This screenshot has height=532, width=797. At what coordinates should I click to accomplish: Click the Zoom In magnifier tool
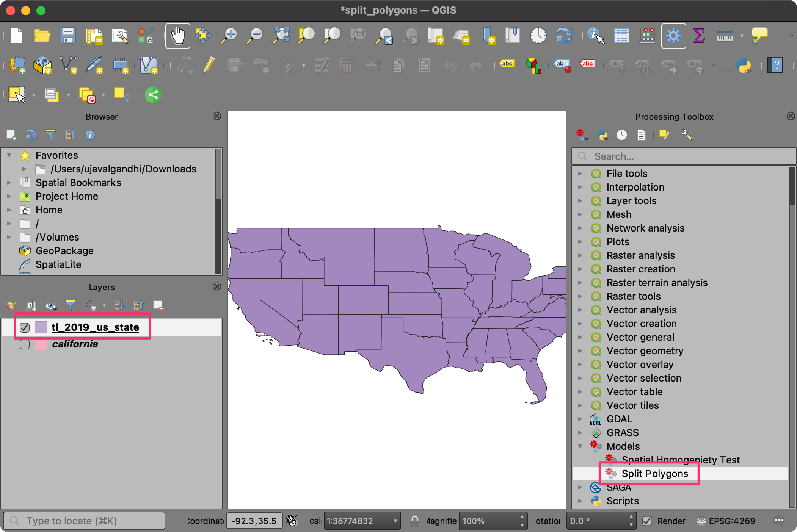coord(229,36)
